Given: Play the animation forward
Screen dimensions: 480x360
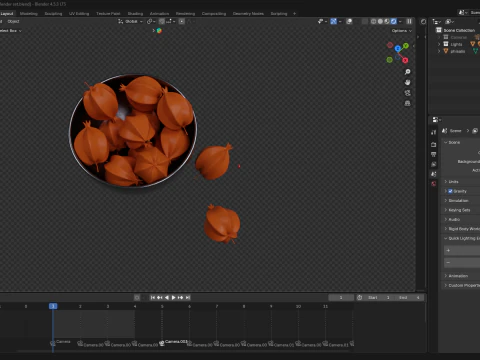Looking at the screenshot, I should point(173,297).
